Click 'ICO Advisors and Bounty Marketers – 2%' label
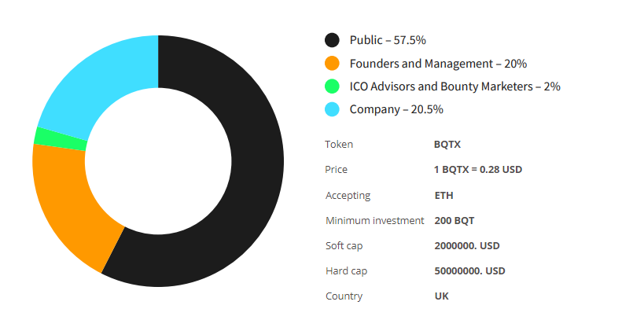 pyautogui.click(x=454, y=86)
